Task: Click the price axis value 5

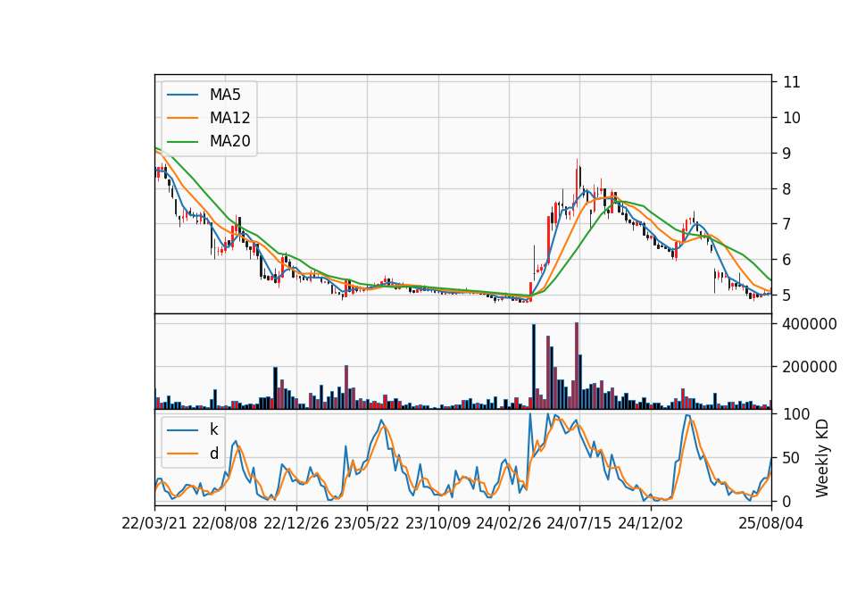Action: [x=787, y=296]
